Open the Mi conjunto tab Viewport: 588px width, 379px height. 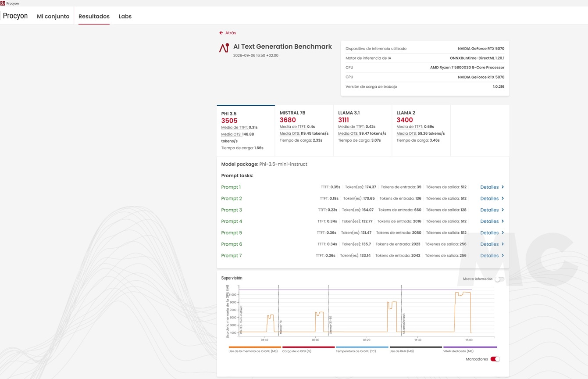(x=53, y=16)
